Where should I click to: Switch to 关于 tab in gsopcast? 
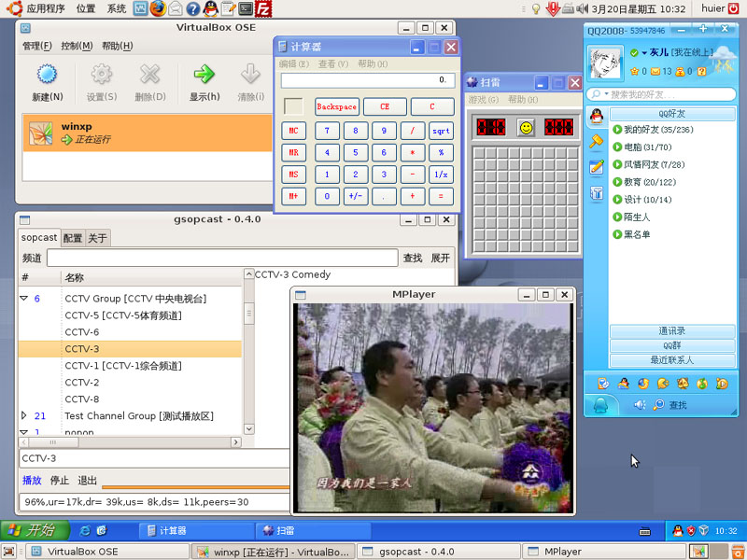click(x=98, y=238)
